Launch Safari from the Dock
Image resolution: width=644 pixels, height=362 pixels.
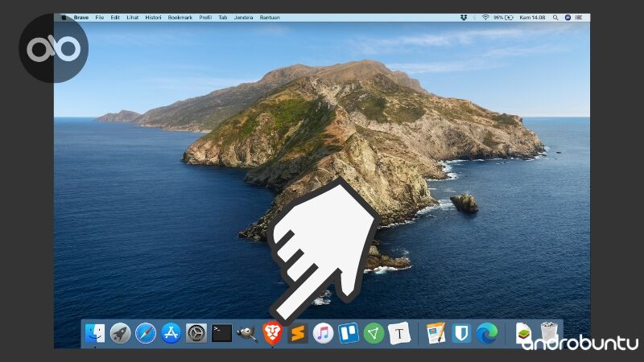point(146,333)
